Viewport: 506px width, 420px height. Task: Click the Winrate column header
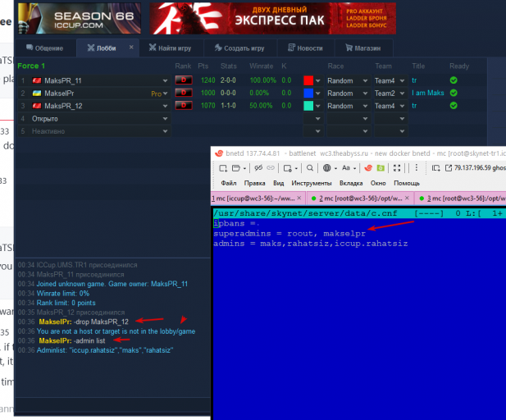tap(261, 66)
